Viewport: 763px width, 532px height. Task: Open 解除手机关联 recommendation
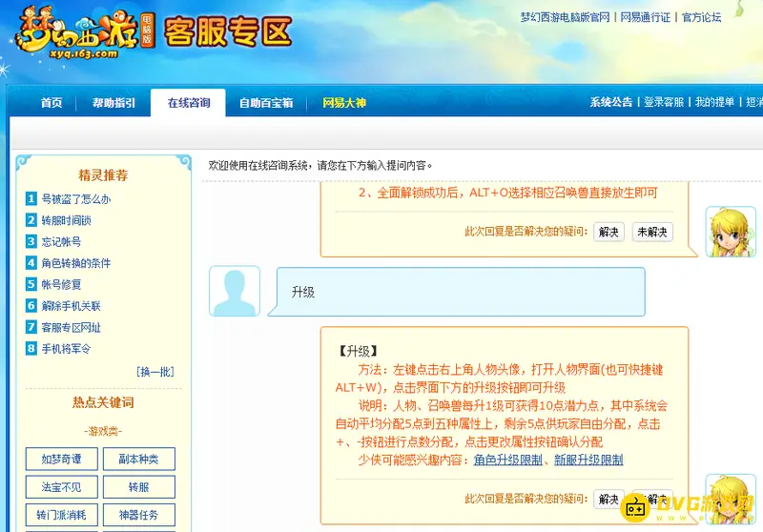pyautogui.click(x=71, y=306)
